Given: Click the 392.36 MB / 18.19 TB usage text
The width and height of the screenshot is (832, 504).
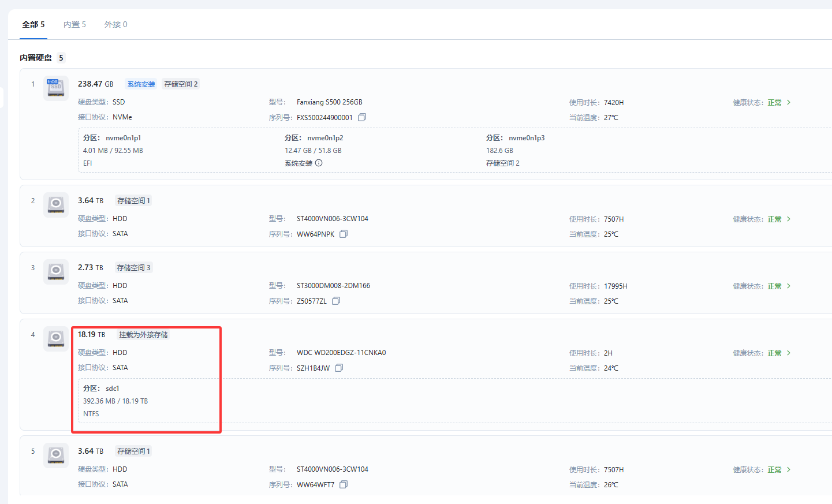Looking at the screenshot, I should click(115, 401).
